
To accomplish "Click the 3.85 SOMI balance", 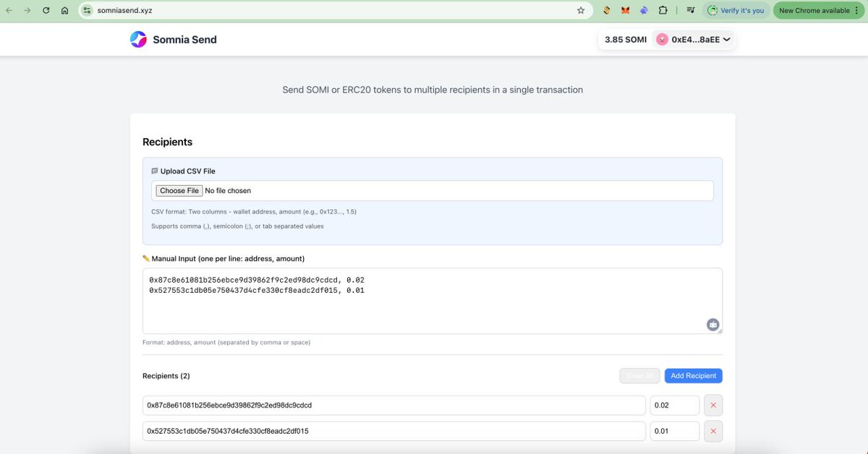I will [626, 40].
